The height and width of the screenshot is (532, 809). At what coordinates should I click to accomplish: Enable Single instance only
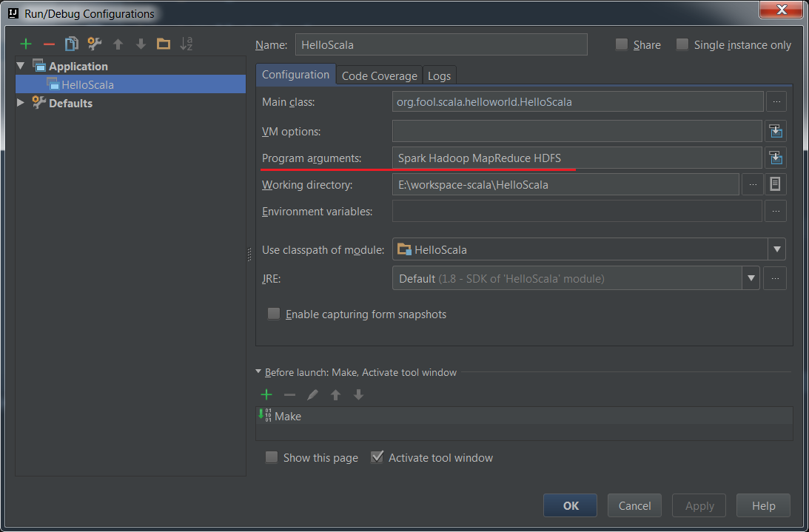[682, 45]
